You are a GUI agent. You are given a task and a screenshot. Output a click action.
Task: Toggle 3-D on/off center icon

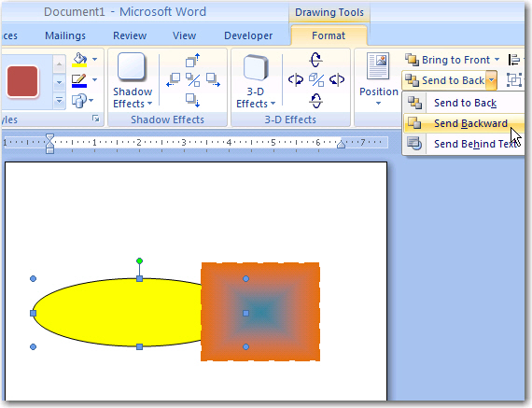[316, 80]
